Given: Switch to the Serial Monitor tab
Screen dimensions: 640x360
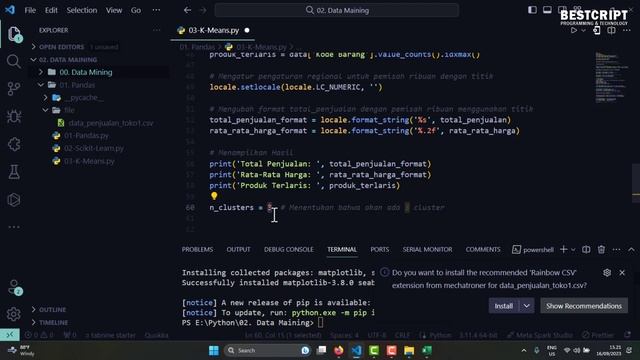Looking at the screenshot, I should click(x=427, y=249).
